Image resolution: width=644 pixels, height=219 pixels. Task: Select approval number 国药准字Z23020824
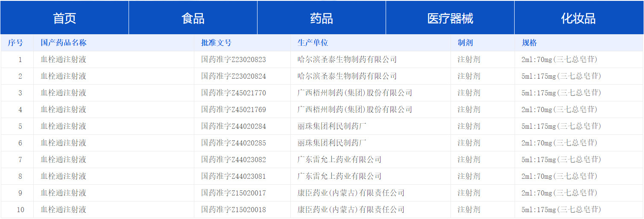(x=234, y=76)
